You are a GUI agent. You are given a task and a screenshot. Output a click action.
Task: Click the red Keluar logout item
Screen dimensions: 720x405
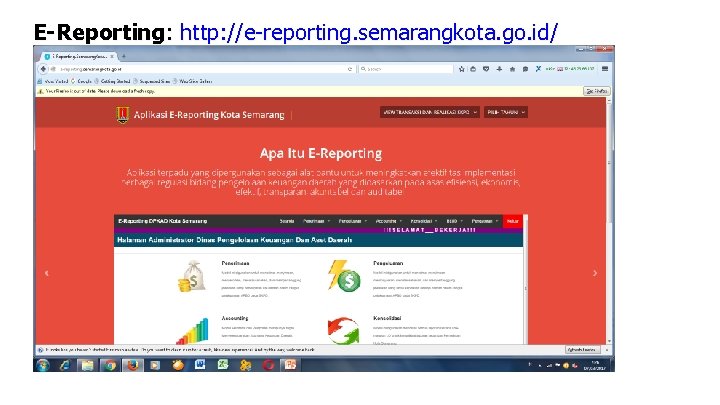[x=512, y=221]
